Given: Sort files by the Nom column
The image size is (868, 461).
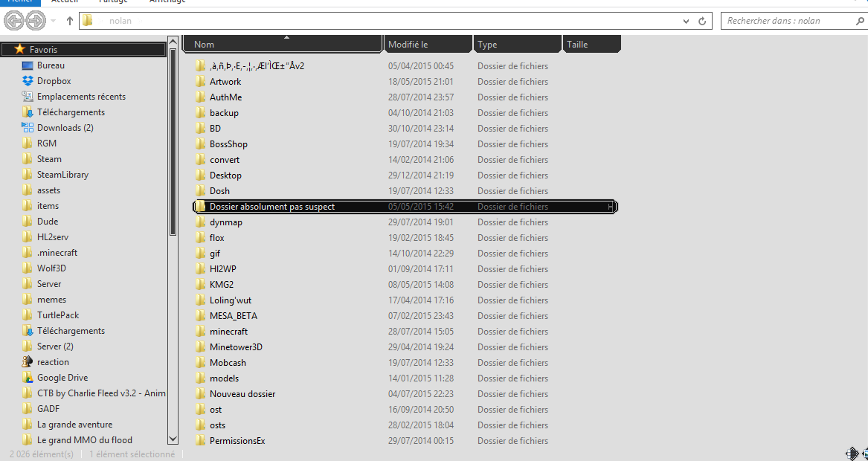Looking at the screenshot, I should (x=283, y=45).
